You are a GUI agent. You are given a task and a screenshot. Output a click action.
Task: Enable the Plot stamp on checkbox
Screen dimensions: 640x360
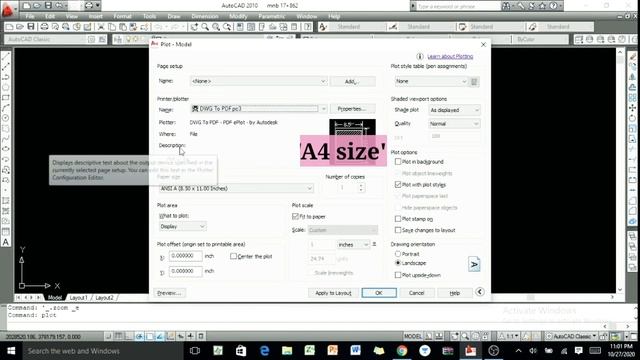pyautogui.click(x=398, y=219)
